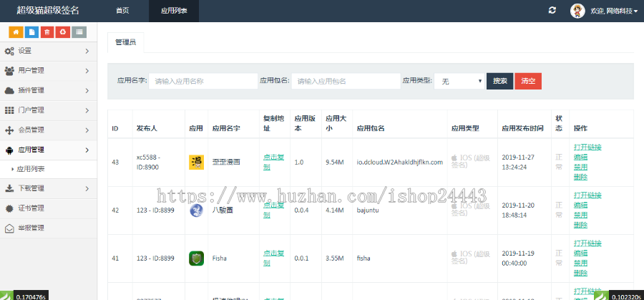The width and height of the screenshot is (644, 300).
Task: Click 编辑 for app ID 42
Action: click(580, 205)
